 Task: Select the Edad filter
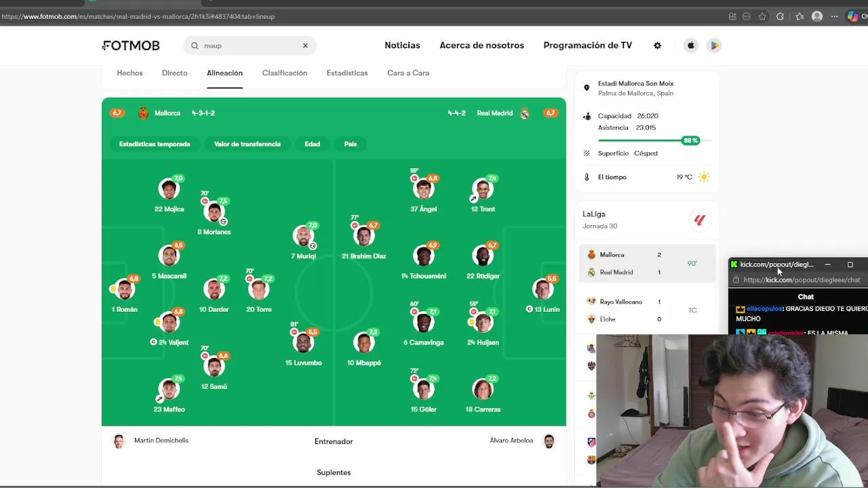(312, 144)
